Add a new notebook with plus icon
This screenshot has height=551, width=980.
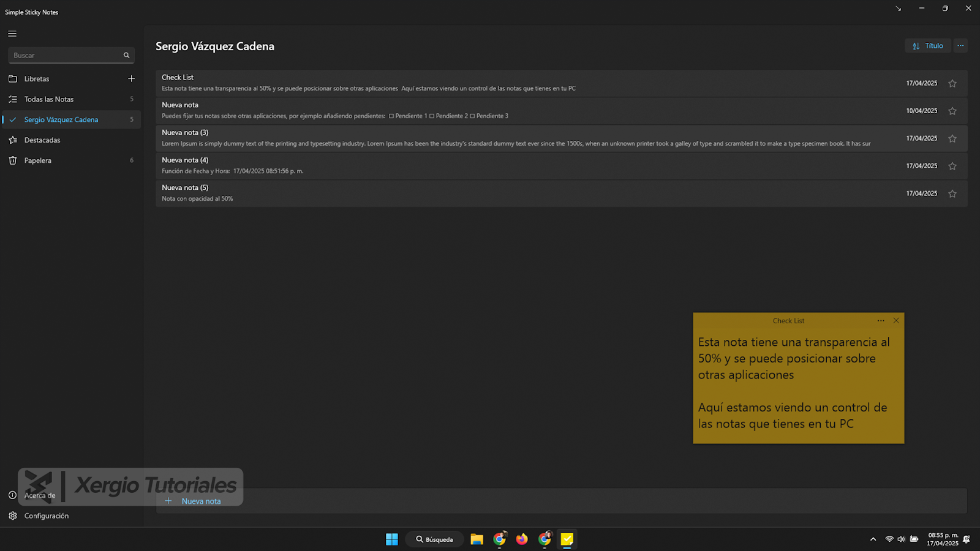click(131, 78)
